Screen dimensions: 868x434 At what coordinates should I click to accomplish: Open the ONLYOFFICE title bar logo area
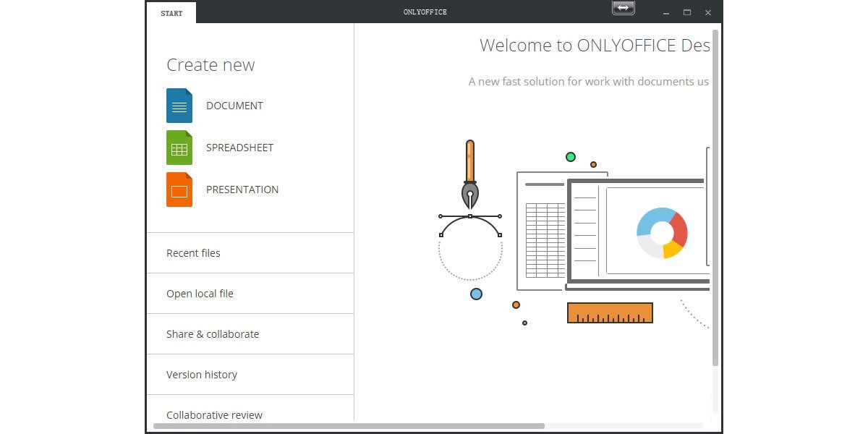click(425, 12)
